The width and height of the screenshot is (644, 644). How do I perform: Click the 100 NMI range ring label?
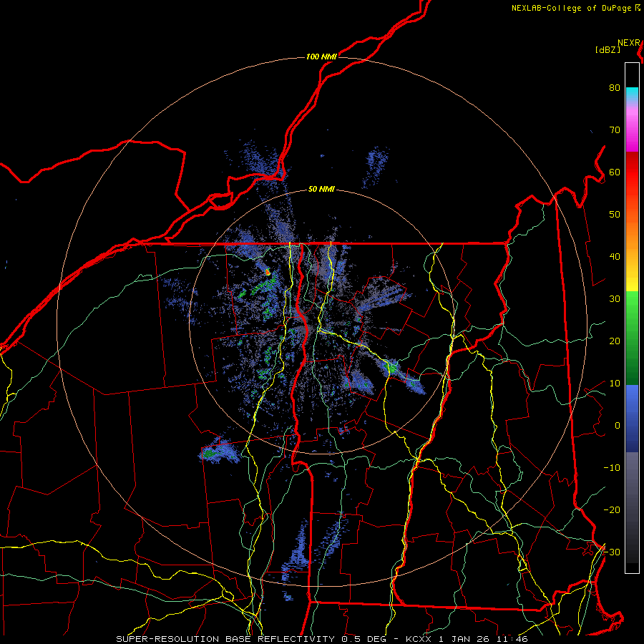[321, 57]
